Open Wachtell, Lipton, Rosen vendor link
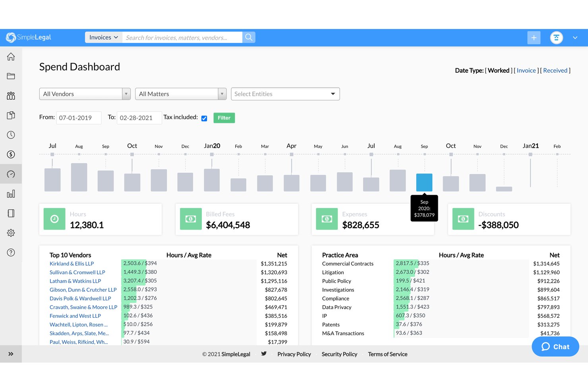The height and width of the screenshot is (392, 588). coord(79,325)
